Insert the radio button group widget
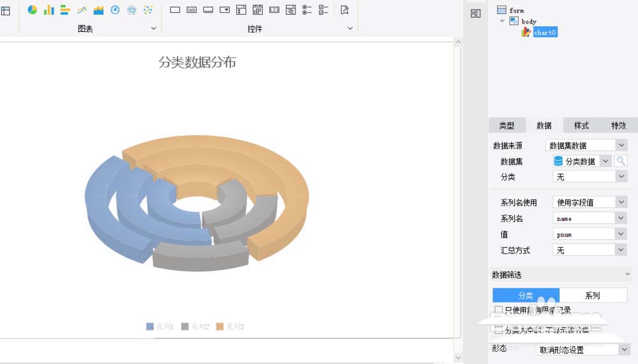Screen dimensions: 638x364 (x=307, y=10)
